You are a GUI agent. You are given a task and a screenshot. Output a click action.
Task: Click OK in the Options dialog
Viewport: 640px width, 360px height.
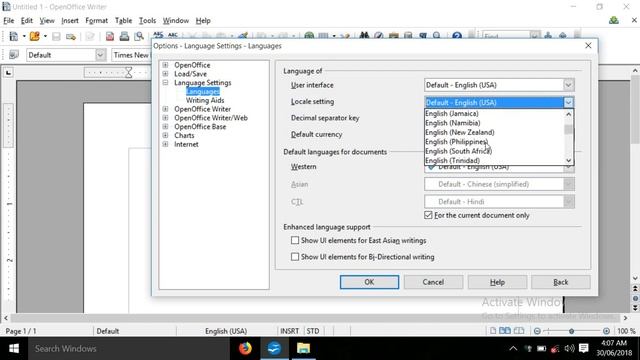pos(369,282)
